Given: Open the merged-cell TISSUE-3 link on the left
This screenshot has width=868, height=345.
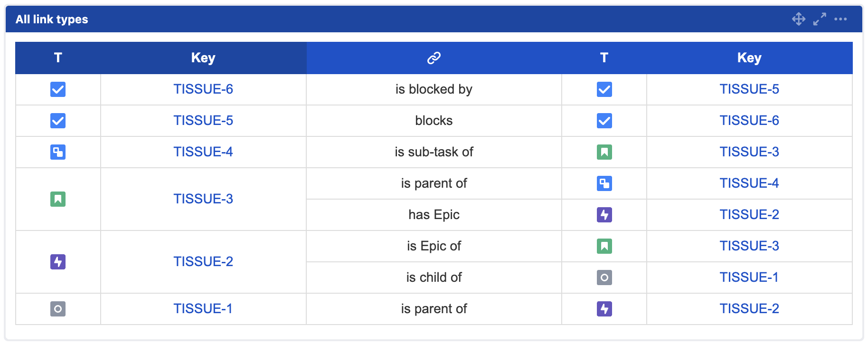Looking at the screenshot, I should 203,199.
